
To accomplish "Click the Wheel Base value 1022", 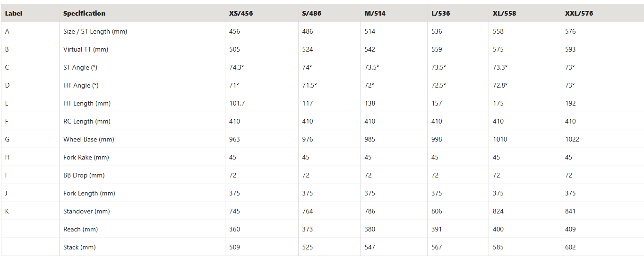I will point(572,139).
